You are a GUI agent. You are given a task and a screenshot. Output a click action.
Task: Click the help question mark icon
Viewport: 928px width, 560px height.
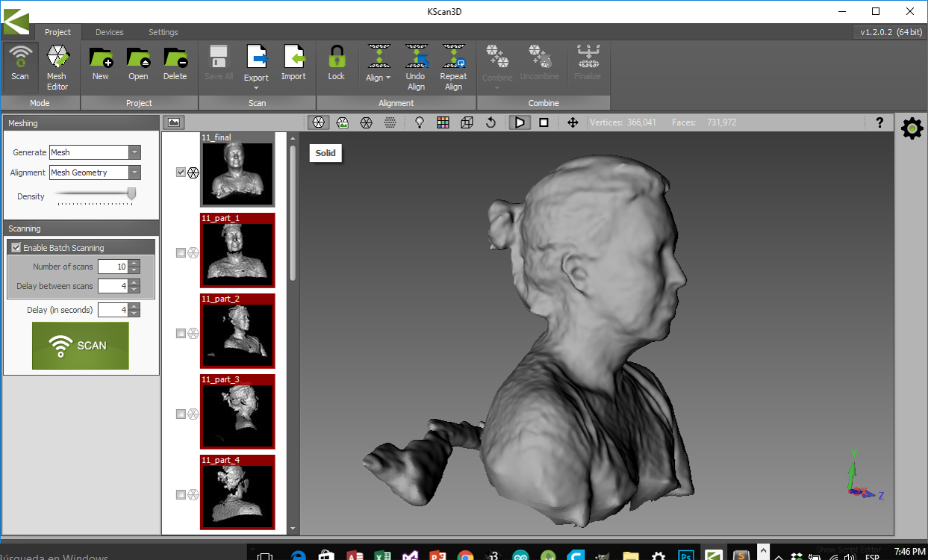coord(879,122)
